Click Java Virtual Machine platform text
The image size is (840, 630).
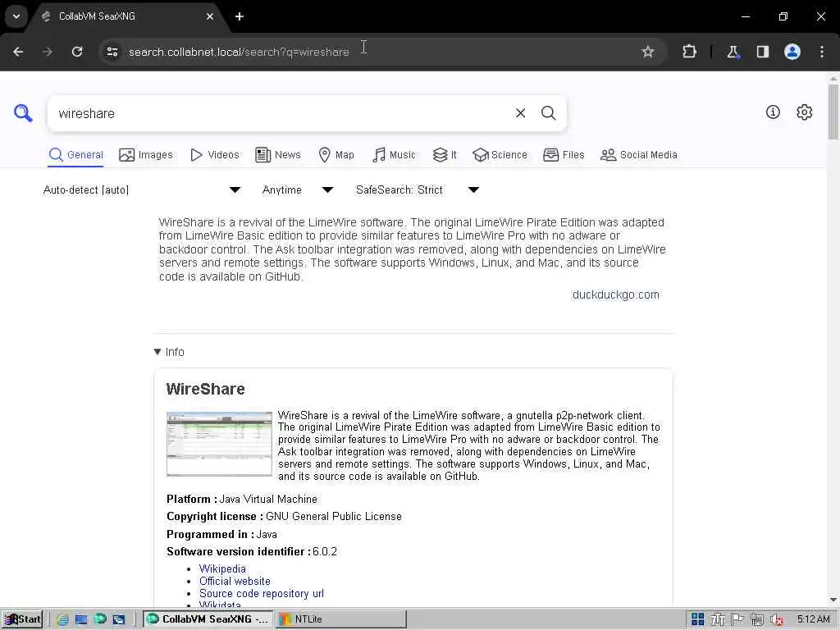(x=268, y=500)
